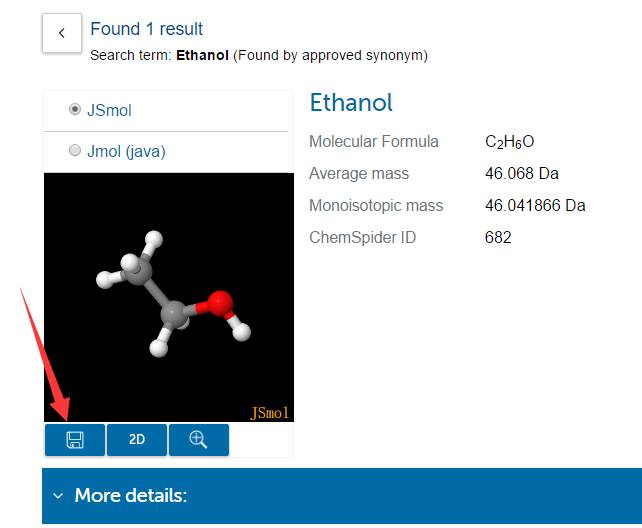Click the Found 1 result heading
642x528 pixels.
[146, 29]
